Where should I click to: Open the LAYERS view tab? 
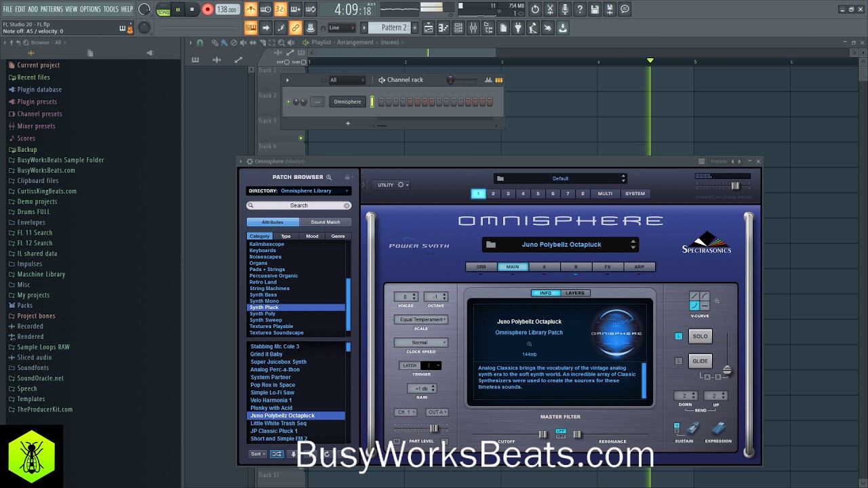[x=575, y=293]
